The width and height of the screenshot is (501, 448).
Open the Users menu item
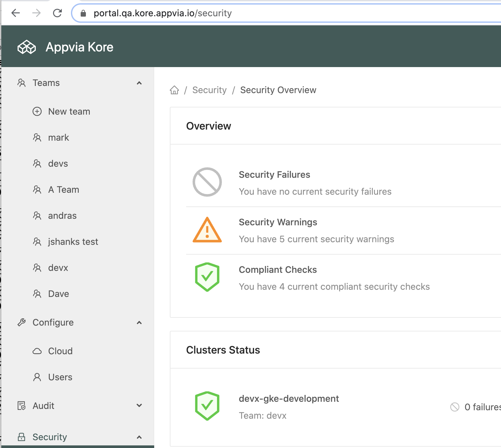[60, 377]
